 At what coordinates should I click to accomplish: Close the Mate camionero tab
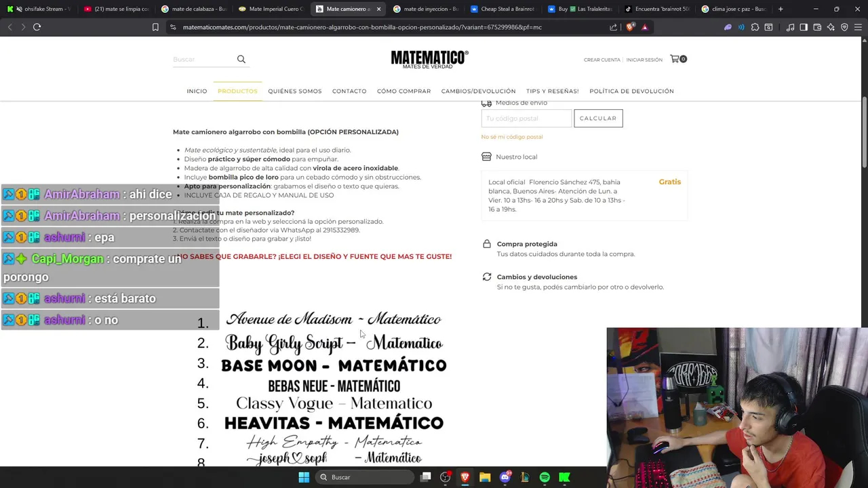pos(378,9)
